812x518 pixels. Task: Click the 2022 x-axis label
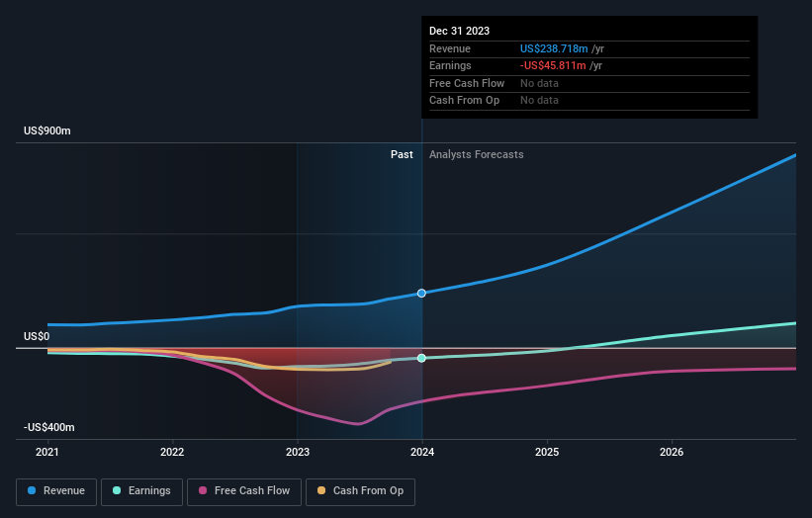(x=172, y=452)
